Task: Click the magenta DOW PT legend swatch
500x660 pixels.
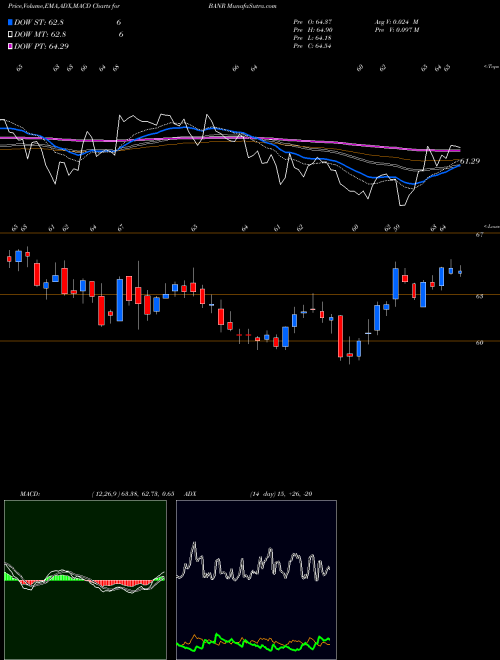Action: [x=11, y=46]
